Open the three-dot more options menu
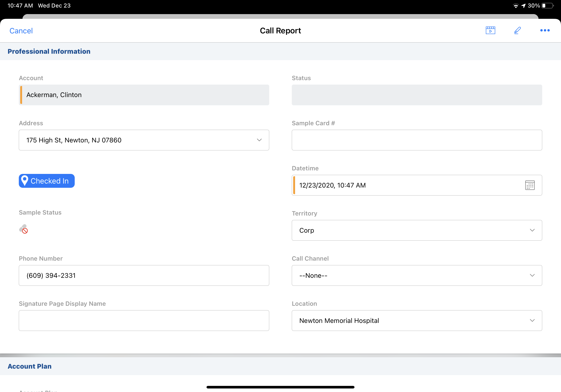This screenshot has width=561, height=392. (x=545, y=31)
